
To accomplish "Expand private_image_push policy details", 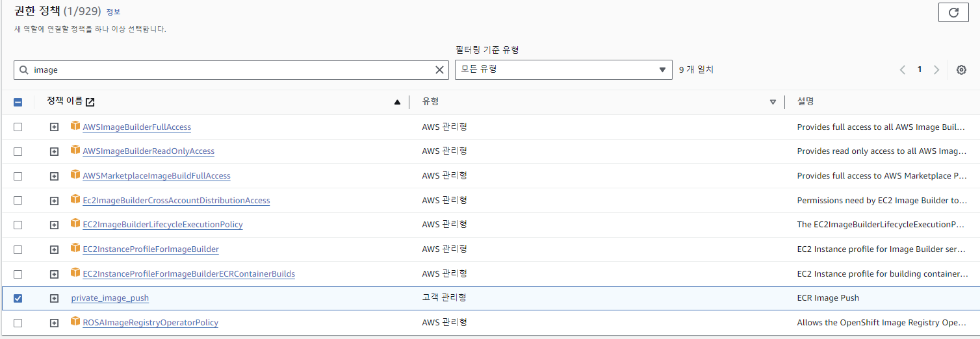I will [55, 298].
